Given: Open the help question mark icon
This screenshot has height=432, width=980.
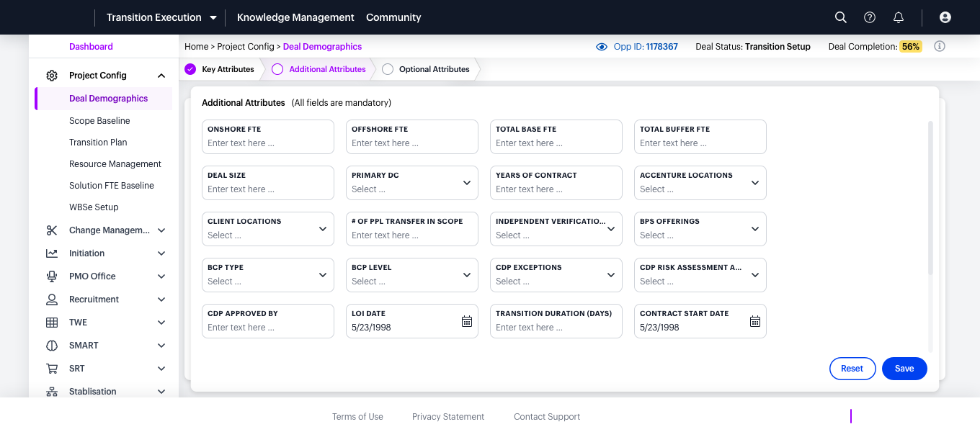Looking at the screenshot, I should 870,17.
